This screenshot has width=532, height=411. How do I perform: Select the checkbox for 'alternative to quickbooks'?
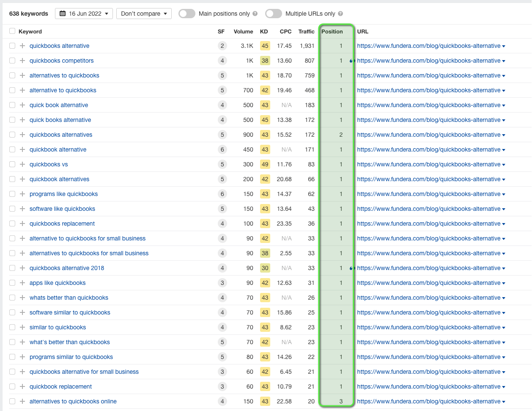click(12, 90)
